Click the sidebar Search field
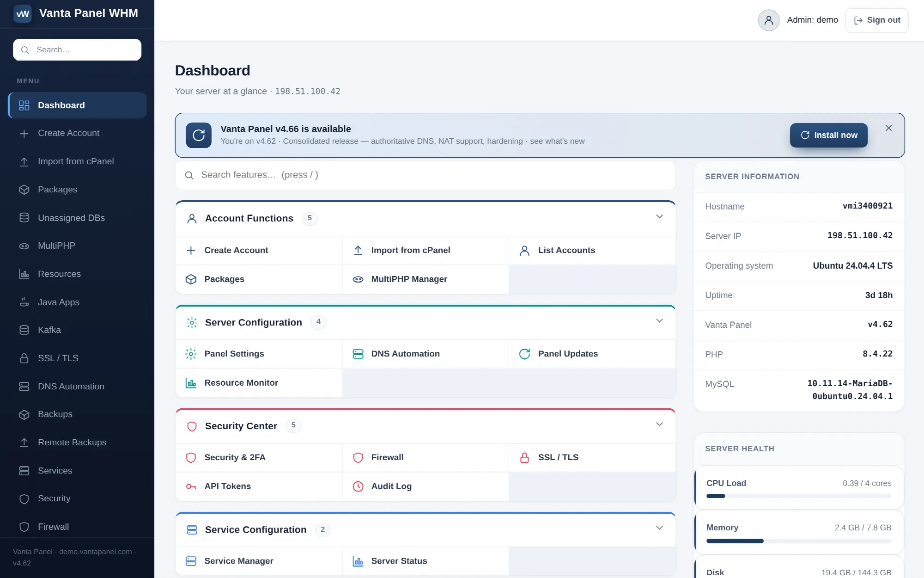Screen dimensions: 924x578 coord(77,49)
